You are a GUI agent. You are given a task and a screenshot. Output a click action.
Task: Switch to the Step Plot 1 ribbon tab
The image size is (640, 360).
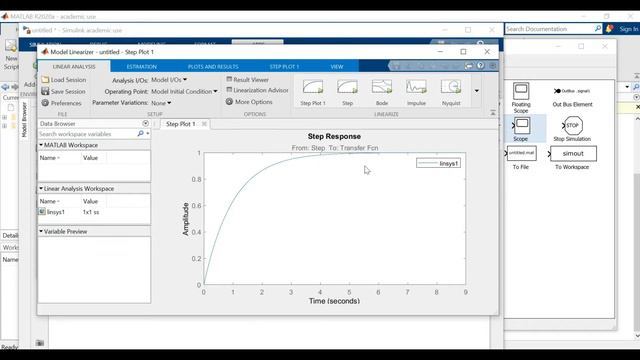click(x=284, y=67)
